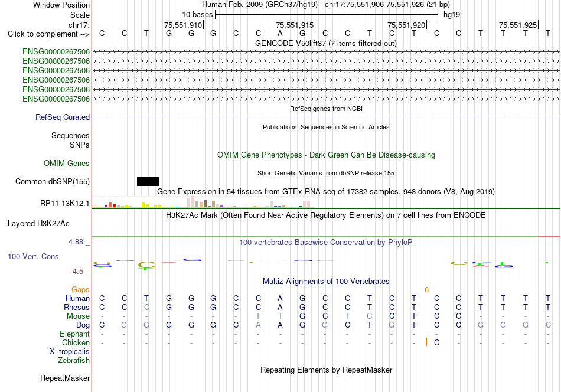Click the SNPs track label
Screen dimensions: 561x392
pyautogui.click(x=80, y=145)
